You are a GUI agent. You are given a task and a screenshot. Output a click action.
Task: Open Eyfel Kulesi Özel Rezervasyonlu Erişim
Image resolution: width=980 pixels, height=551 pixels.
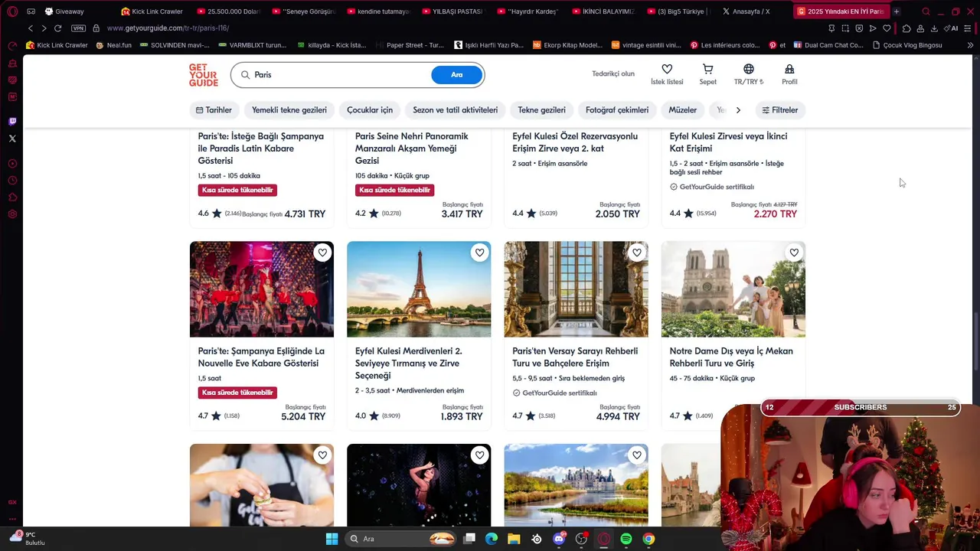tap(575, 142)
